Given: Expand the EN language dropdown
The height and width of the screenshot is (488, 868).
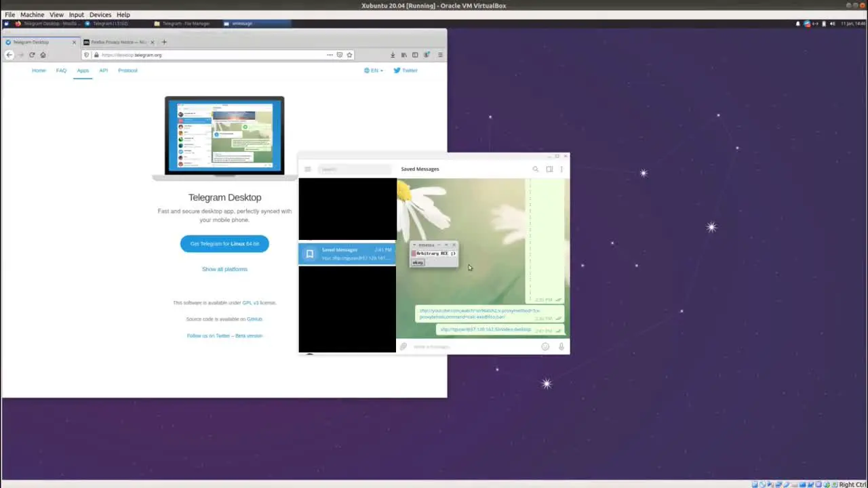Looking at the screenshot, I should 374,70.
